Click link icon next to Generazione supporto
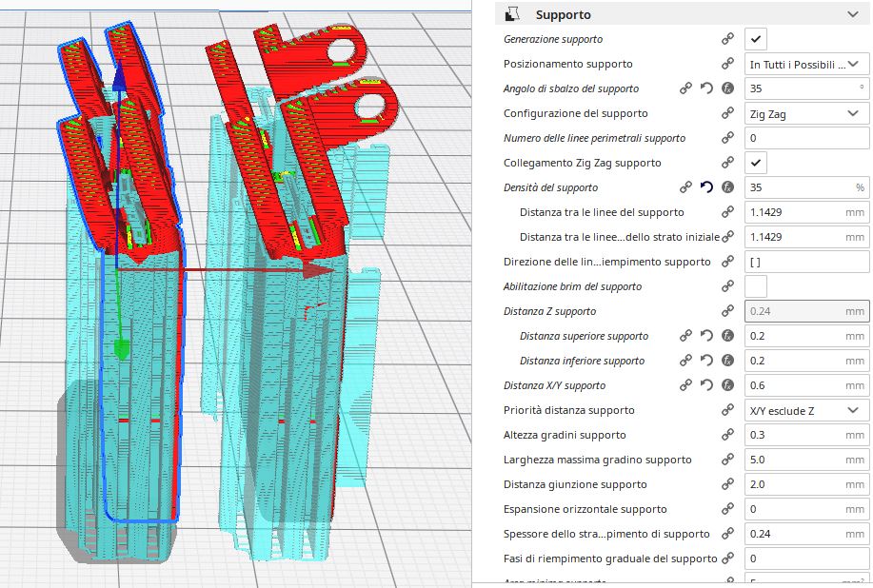The width and height of the screenshot is (873, 588). pos(727,39)
